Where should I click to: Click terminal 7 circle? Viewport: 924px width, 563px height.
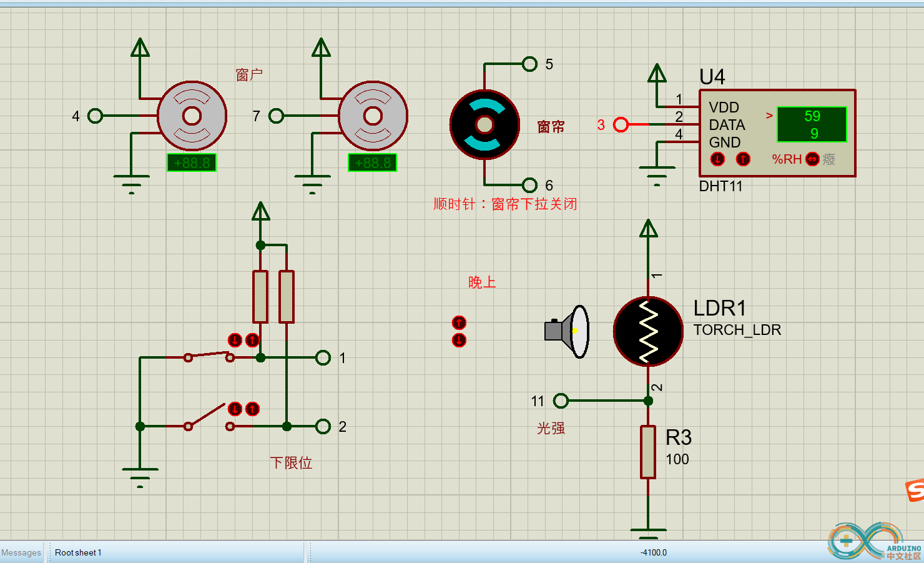tap(276, 116)
